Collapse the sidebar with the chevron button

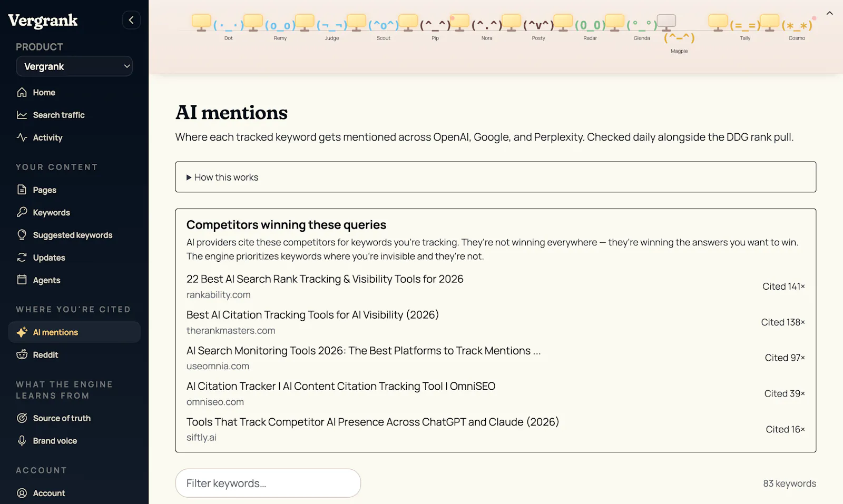[x=131, y=20]
